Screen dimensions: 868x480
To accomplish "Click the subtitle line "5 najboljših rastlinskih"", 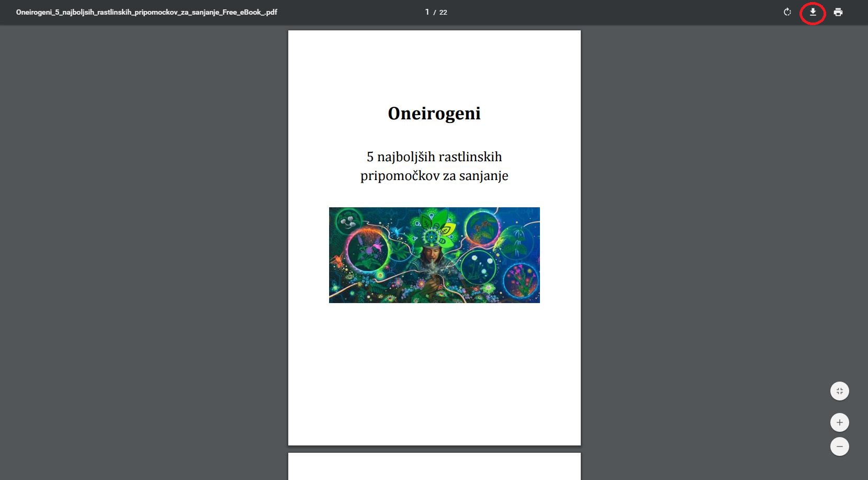I will [x=434, y=157].
